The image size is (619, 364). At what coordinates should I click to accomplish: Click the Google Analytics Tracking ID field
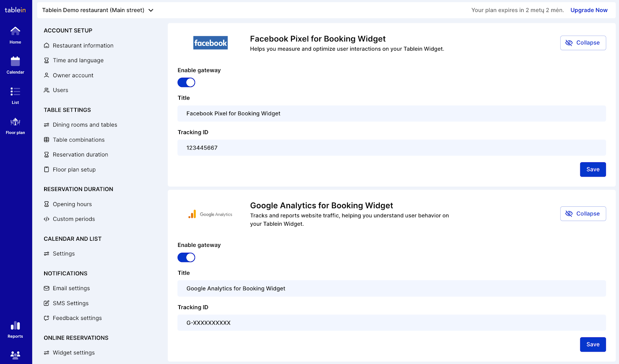(x=392, y=323)
